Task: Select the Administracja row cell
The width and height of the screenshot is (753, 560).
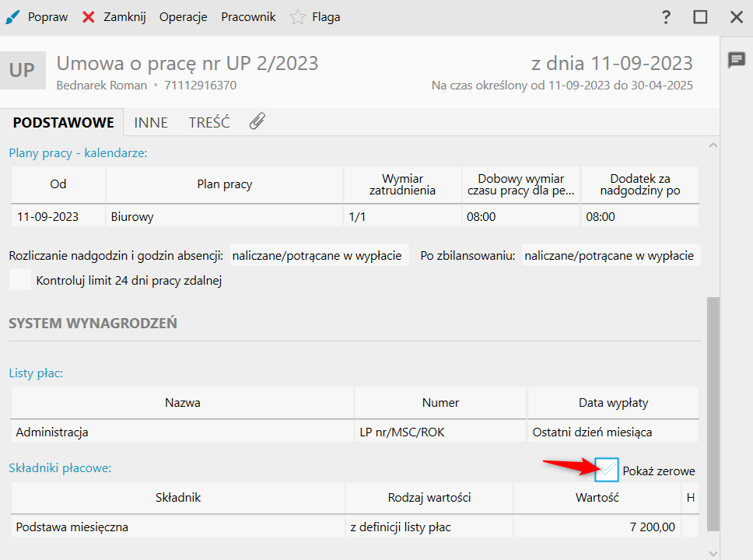Action: click(x=183, y=432)
